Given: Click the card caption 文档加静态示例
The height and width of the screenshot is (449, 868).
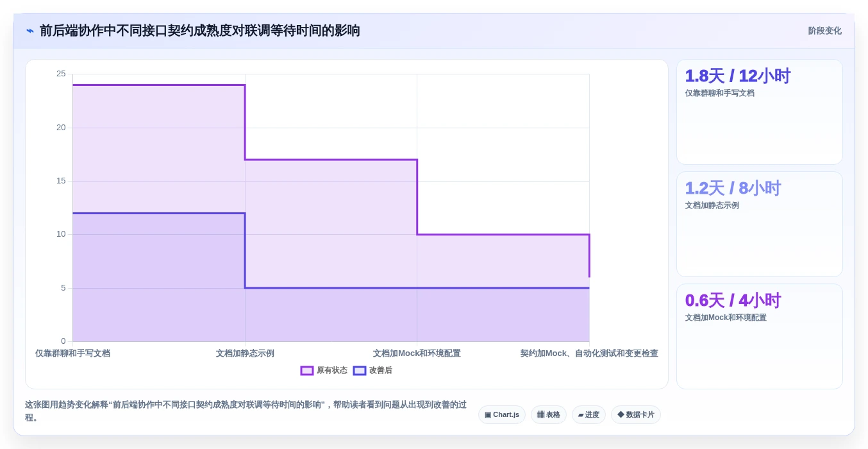Looking at the screenshot, I should (712, 205).
